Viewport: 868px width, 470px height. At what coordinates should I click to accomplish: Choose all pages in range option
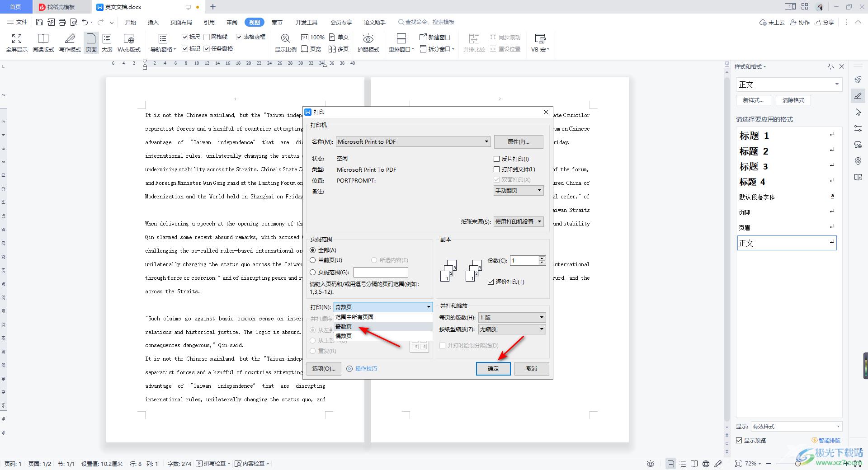point(383,317)
